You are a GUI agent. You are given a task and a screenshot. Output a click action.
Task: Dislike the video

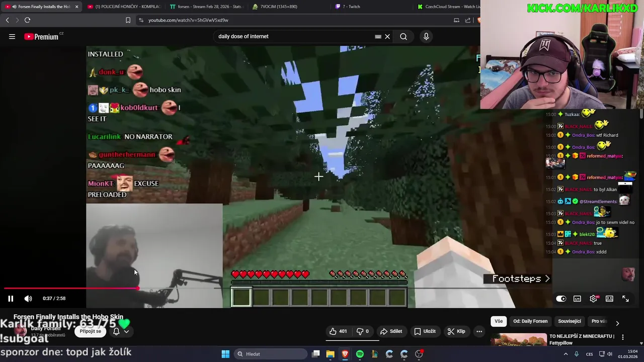click(x=363, y=331)
